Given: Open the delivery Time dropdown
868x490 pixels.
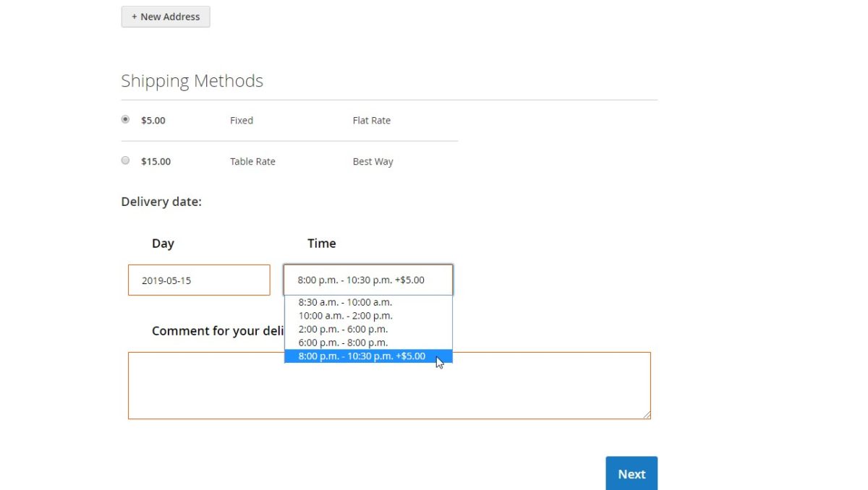Looking at the screenshot, I should click(x=368, y=280).
